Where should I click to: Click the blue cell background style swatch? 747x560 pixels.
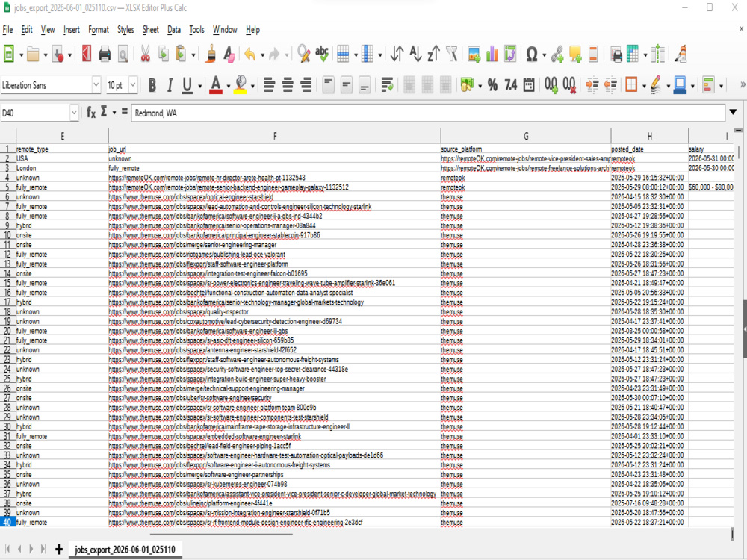[x=680, y=85]
